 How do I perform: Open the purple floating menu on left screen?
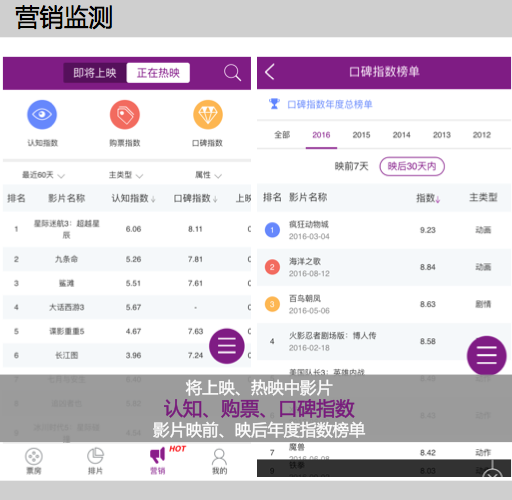pyautogui.click(x=227, y=346)
